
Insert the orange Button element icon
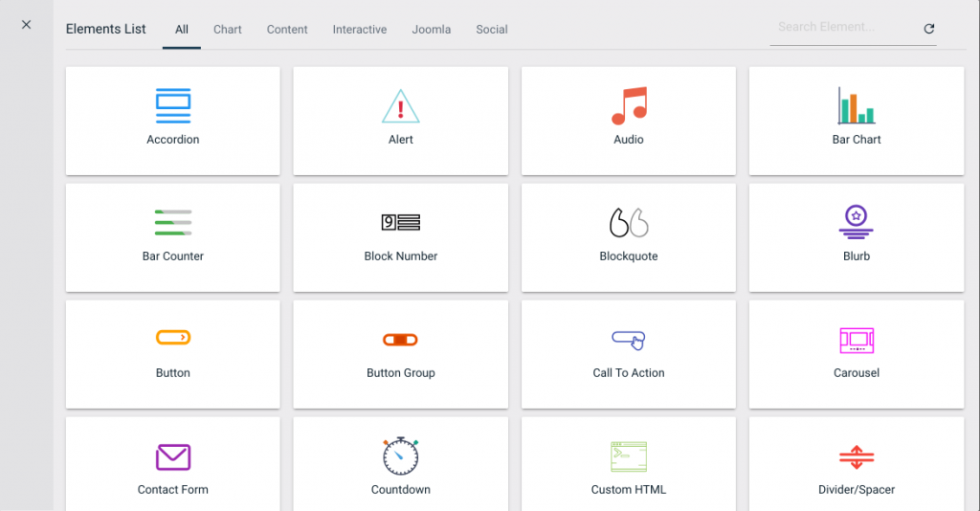[173, 338]
